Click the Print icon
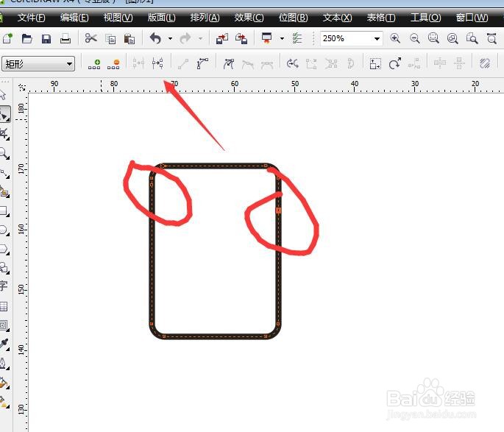 click(65, 38)
